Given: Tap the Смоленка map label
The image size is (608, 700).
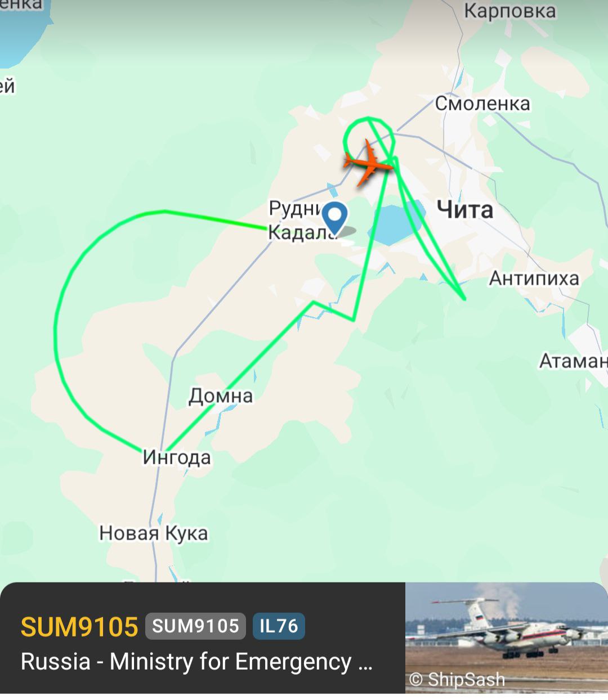Looking at the screenshot, I should point(482,104).
